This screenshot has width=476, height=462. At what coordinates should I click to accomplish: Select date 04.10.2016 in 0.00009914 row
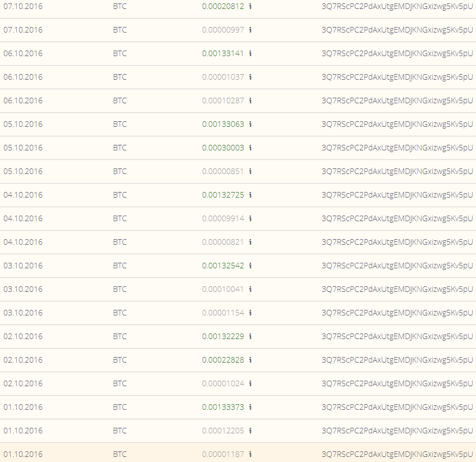(23, 218)
